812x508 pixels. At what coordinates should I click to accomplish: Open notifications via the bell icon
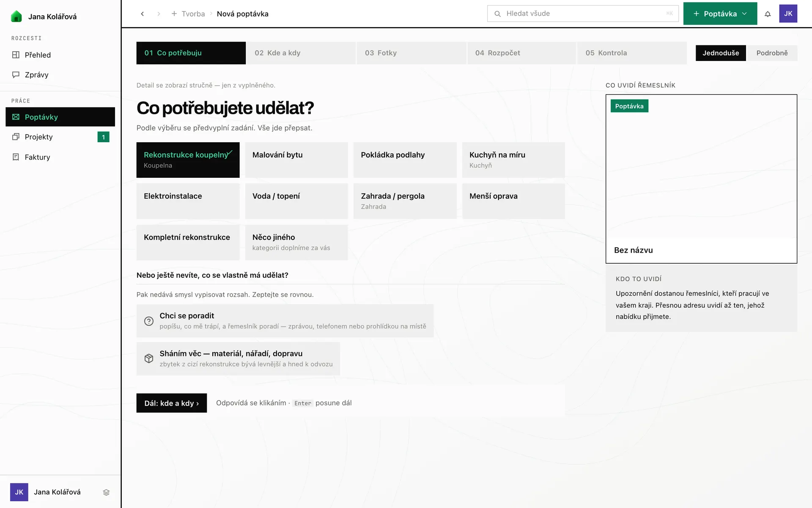click(x=768, y=14)
